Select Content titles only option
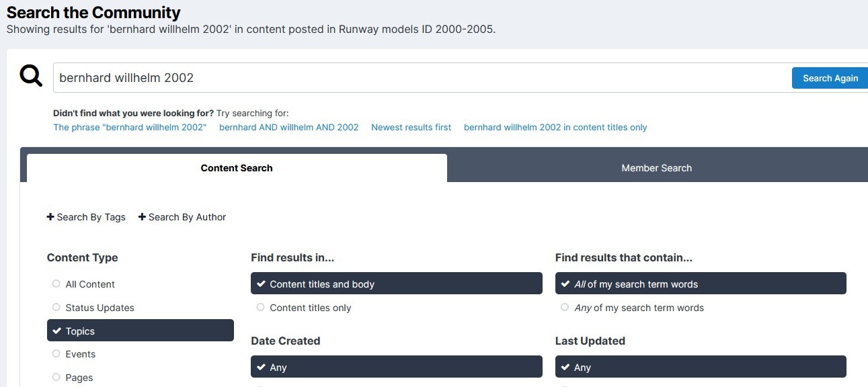The height and width of the screenshot is (387, 868). pos(310,308)
